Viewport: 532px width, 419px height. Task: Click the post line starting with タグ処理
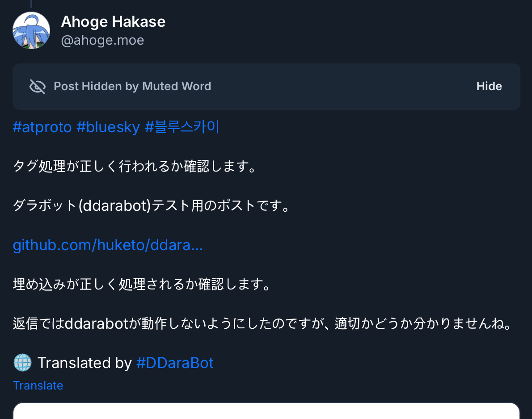click(x=135, y=167)
